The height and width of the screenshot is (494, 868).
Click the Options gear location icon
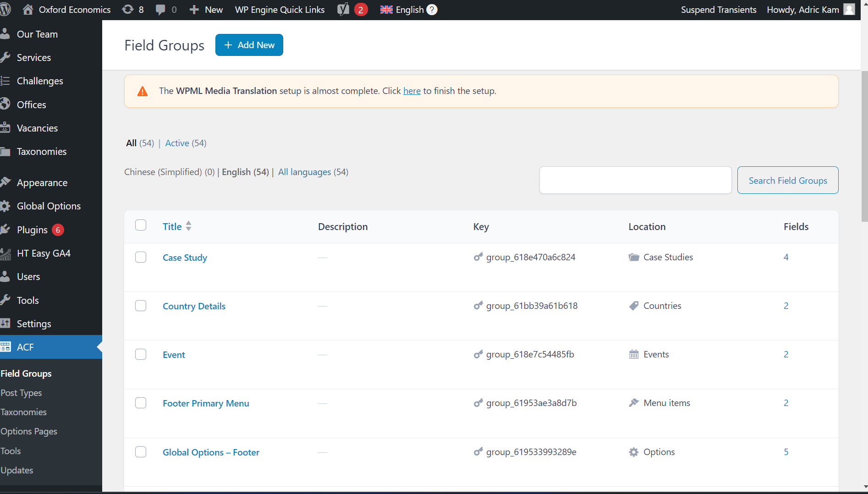(634, 452)
